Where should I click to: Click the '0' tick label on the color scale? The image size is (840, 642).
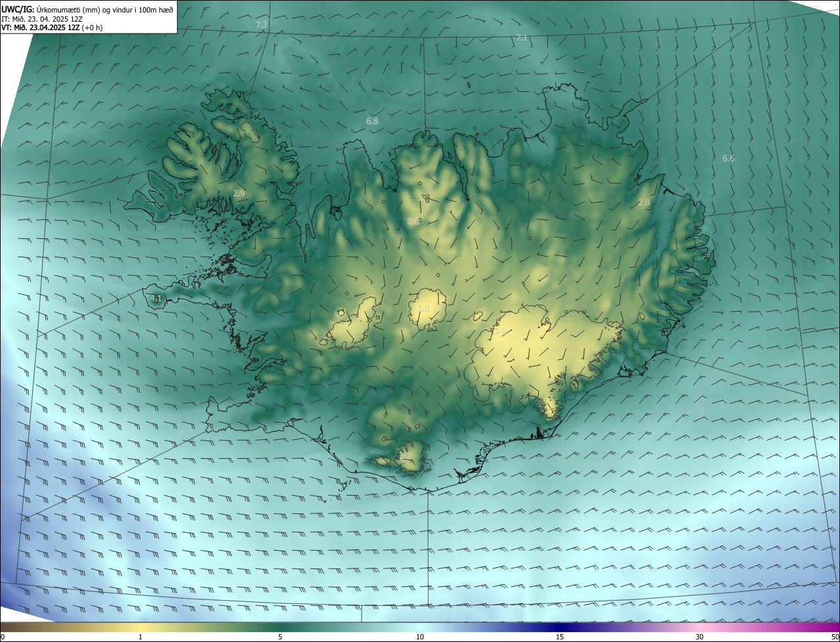point(3,637)
